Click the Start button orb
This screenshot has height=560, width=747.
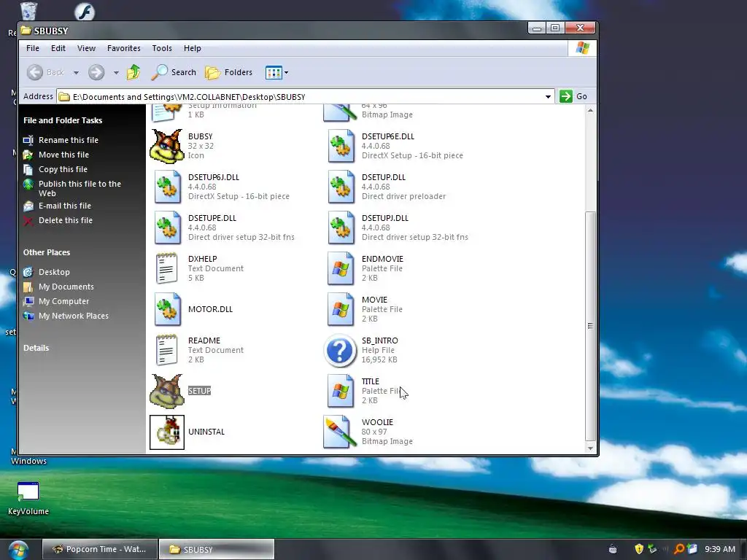(x=18, y=551)
